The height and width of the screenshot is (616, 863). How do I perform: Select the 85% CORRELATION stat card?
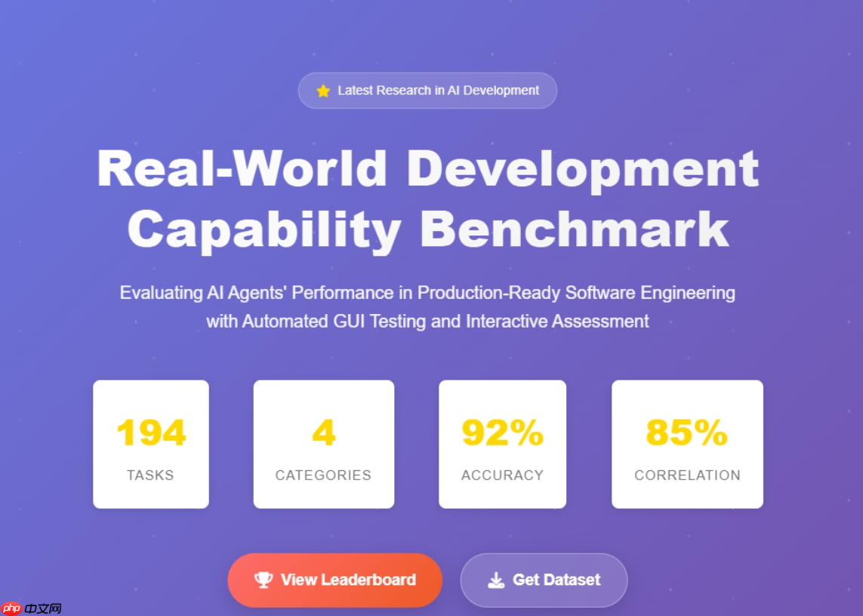click(687, 443)
